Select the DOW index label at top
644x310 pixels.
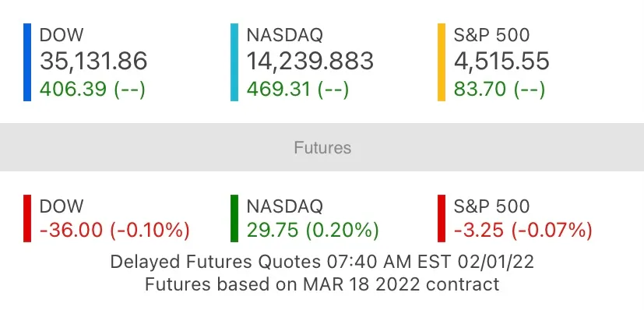(x=62, y=35)
